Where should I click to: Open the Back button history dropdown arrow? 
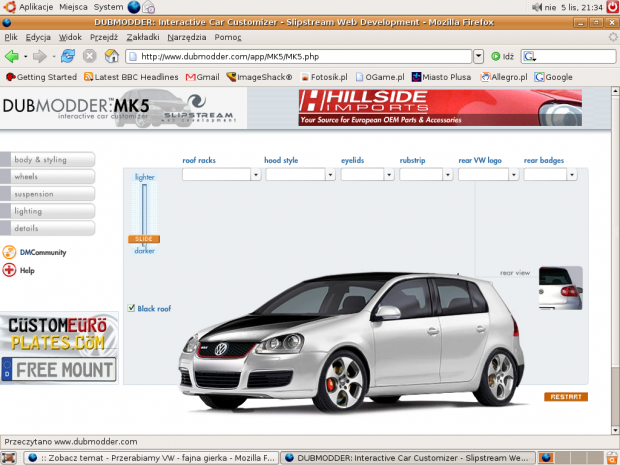[25, 57]
